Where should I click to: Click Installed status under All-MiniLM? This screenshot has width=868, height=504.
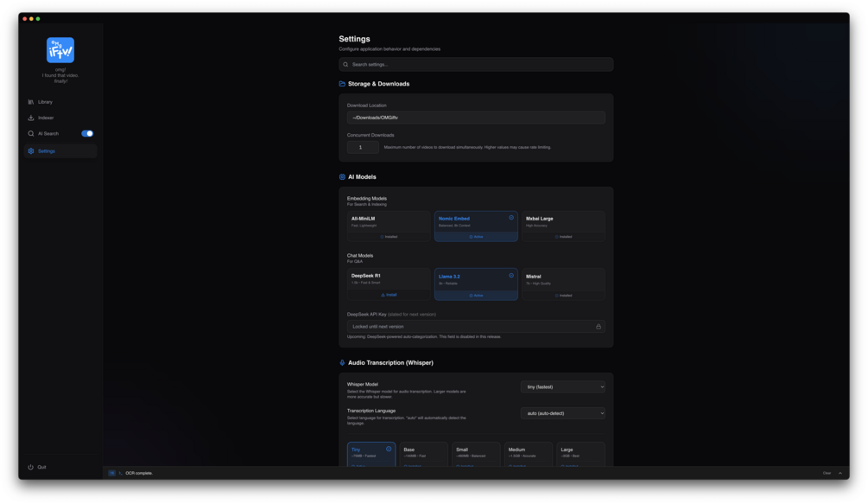(389, 237)
